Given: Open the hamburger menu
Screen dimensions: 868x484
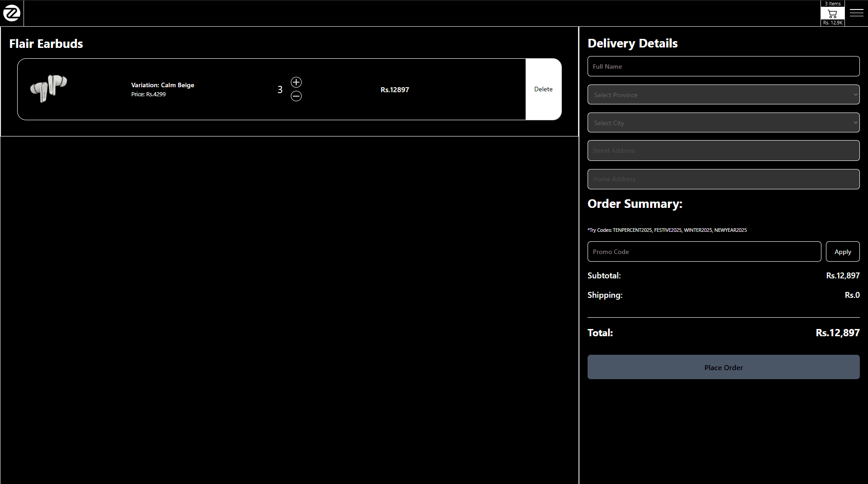Looking at the screenshot, I should [856, 13].
